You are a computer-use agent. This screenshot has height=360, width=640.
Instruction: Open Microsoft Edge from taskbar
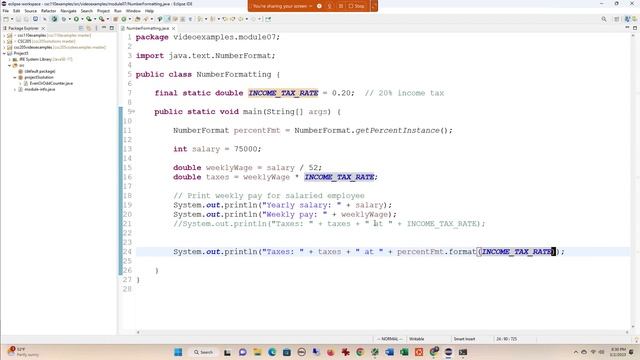click(272, 352)
